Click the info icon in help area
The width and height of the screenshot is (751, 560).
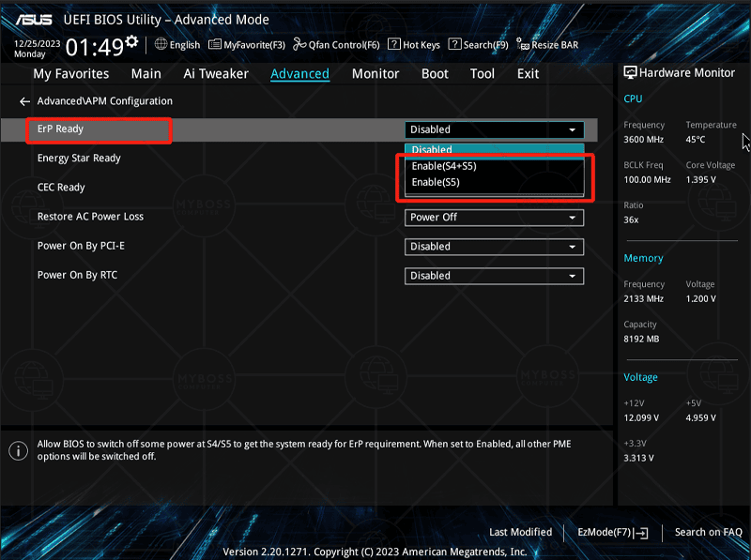point(18,450)
